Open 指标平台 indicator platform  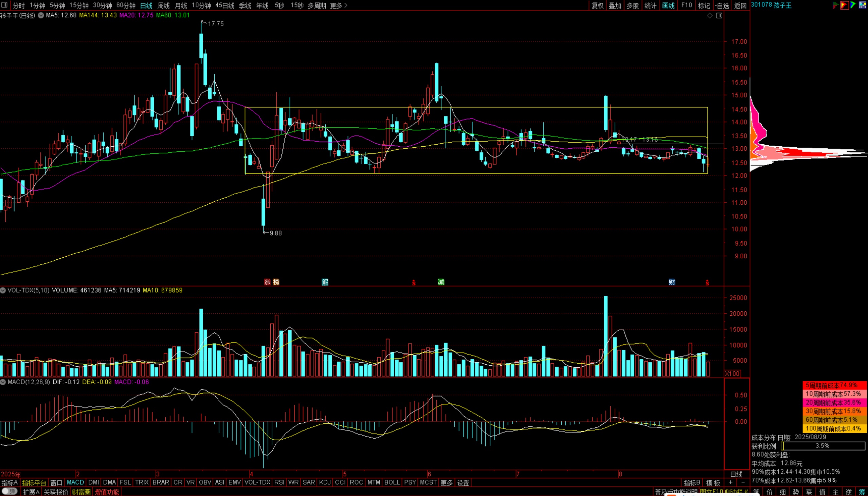pyautogui.click(x=34, y=483)
